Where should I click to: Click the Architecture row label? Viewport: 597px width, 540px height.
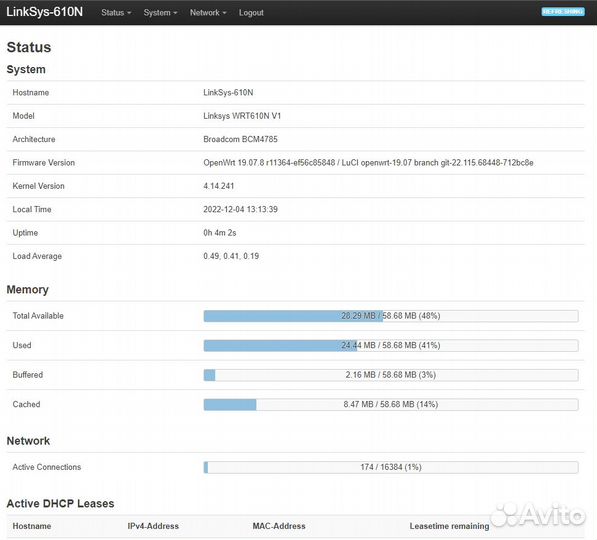tap(34, 139)
